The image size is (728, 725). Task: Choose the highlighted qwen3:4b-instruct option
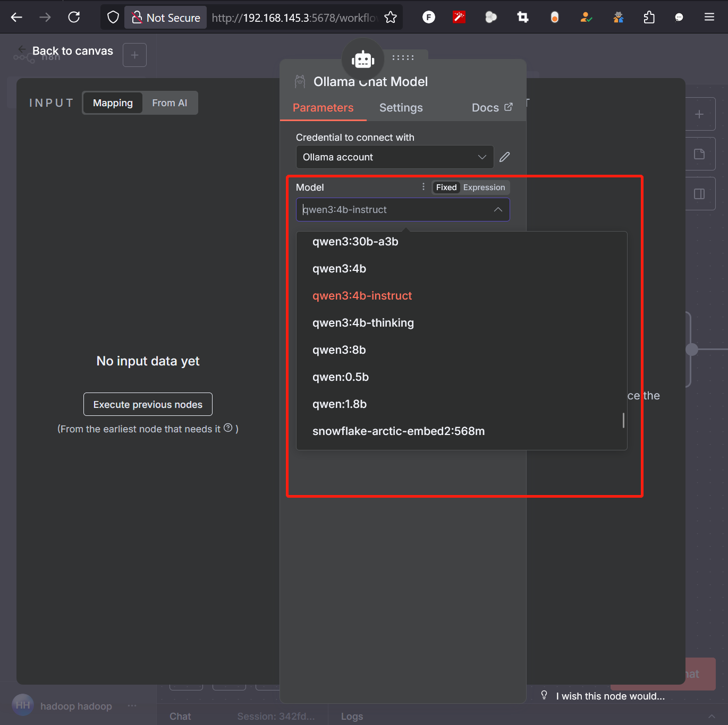(x=461, y=295)
